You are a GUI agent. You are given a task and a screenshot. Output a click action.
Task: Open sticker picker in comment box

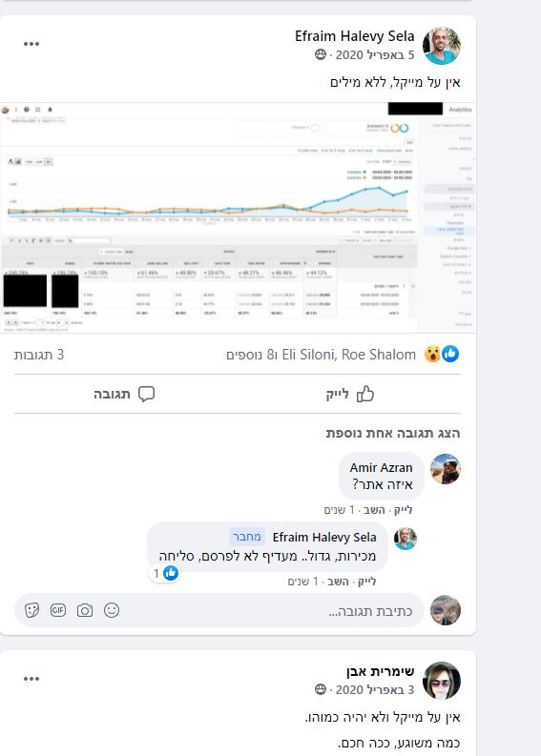coord(31,610)
